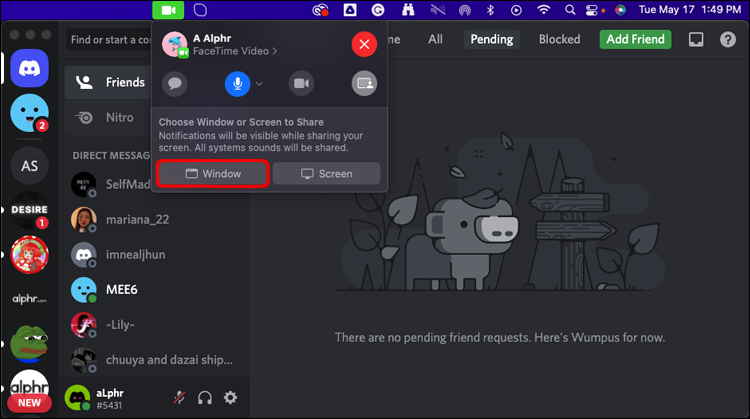Image resolution: width=750 pixels, height=419 pixels.
Task: Open the Pepe frog server
Action: click(x=30, y=344)
